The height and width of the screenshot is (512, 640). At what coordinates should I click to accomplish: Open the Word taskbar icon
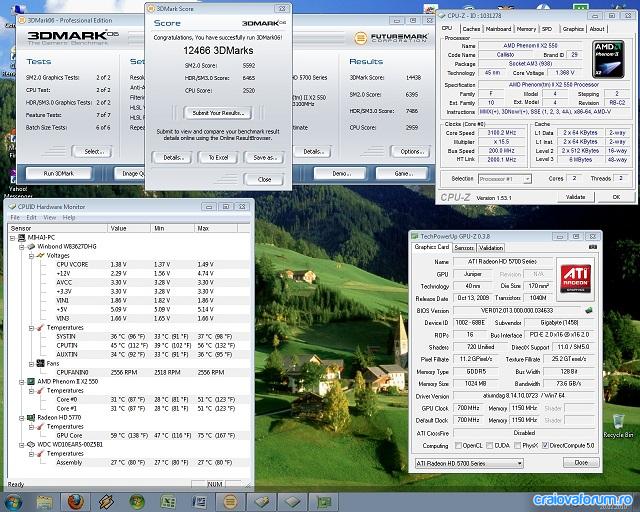tap(199, 501)
